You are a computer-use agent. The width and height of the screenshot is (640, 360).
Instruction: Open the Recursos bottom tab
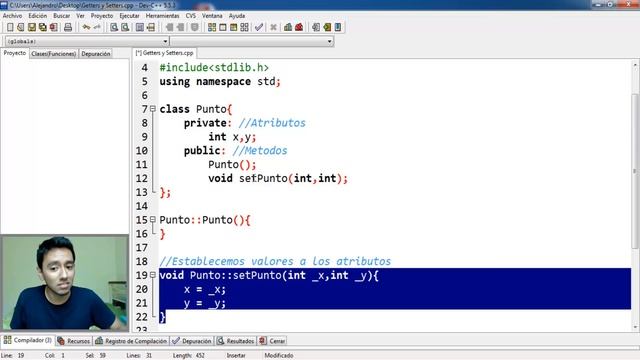tap(74, 341)
